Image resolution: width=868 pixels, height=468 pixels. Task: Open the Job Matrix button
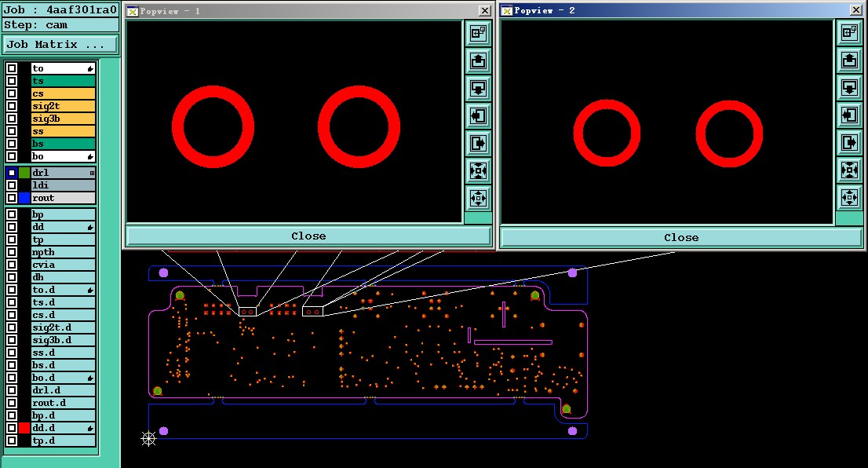[x=60, y=44]
